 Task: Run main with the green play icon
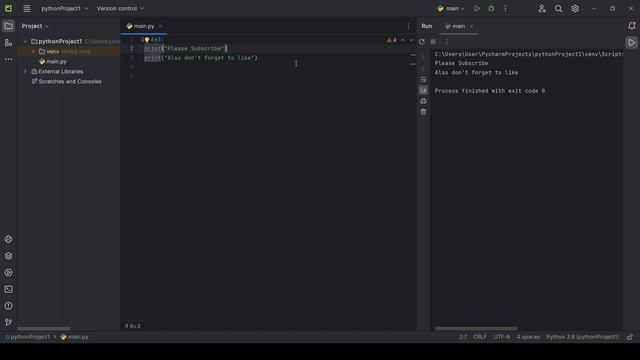pos(477,9)
